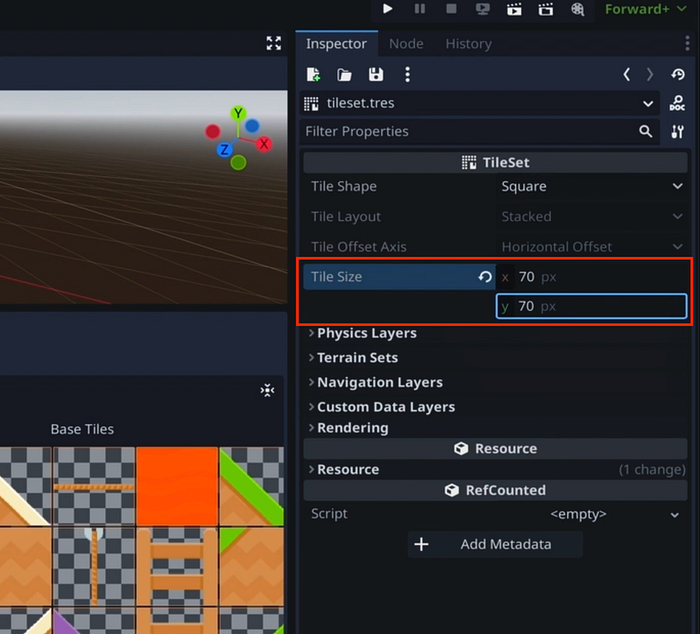This screenshot has width=700, height=634.
Task: Select the hanging rope hook tile
Action: [x=94, y=567]
